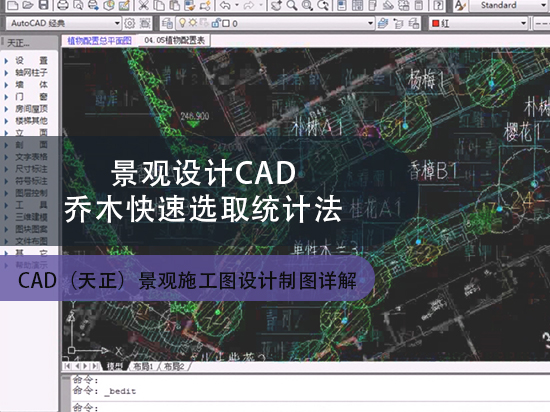The width and height of the screenshot is (550, 412).
Task: Click the New drawing icon
Action: pos(13,5)
